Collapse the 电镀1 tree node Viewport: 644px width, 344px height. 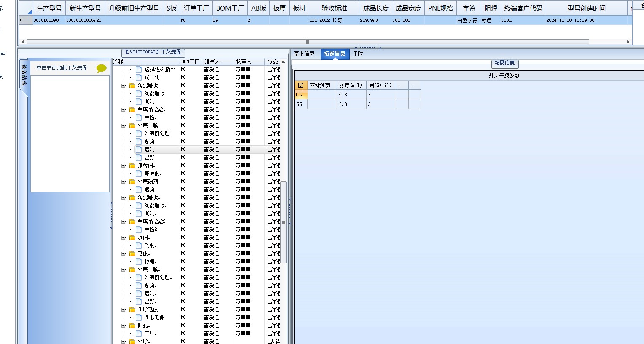coord(124,253)
